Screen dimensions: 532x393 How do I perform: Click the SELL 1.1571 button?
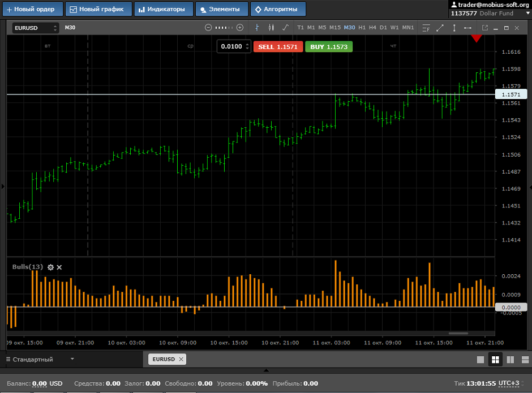pyautogui.click(x=278, y=47)
